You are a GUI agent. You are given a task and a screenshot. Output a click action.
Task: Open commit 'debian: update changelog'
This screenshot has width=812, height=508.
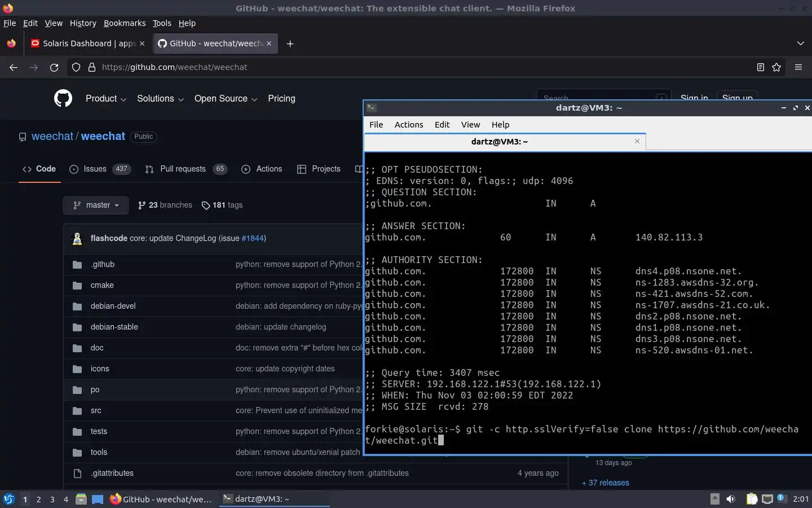[x=281, y=327]
